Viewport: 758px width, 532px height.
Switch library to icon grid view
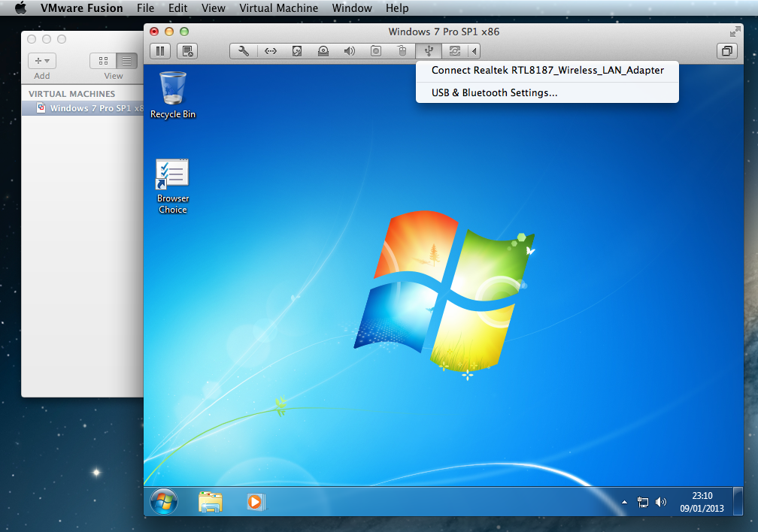tap(103, 61)
